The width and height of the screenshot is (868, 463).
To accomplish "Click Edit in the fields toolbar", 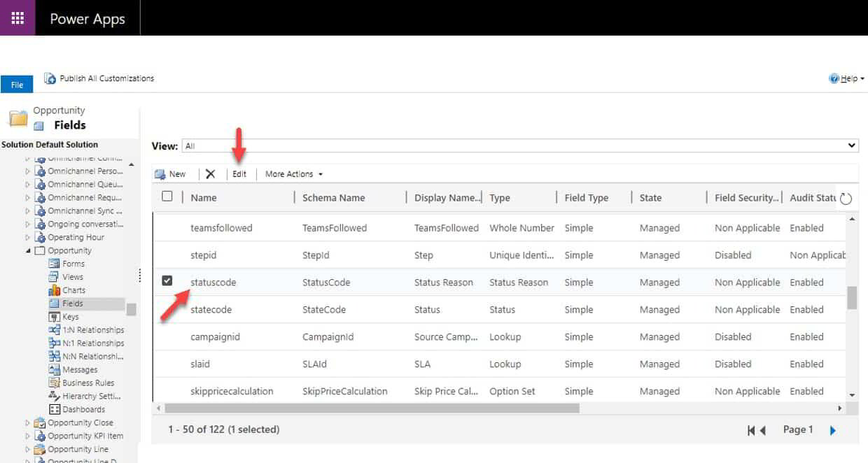I will 239,173.
